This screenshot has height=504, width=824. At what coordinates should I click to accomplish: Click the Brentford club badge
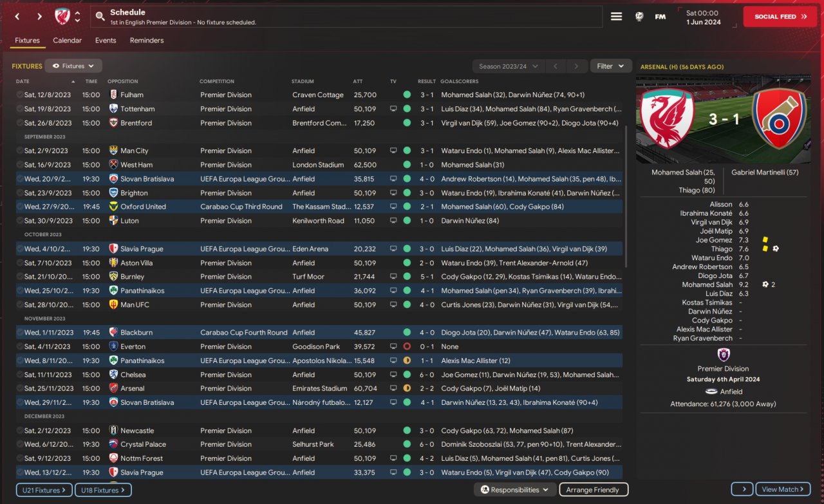[113, 123]
